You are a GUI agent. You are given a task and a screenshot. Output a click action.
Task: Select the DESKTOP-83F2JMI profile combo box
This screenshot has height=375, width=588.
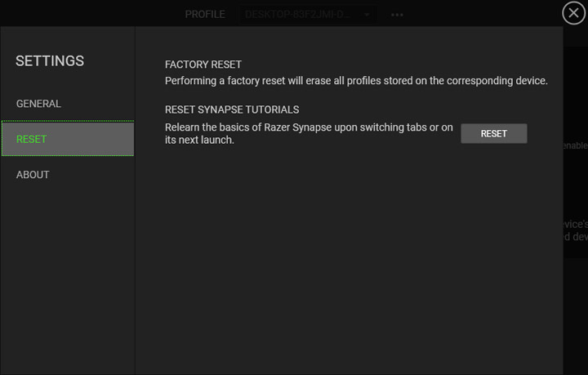(308, 15)
